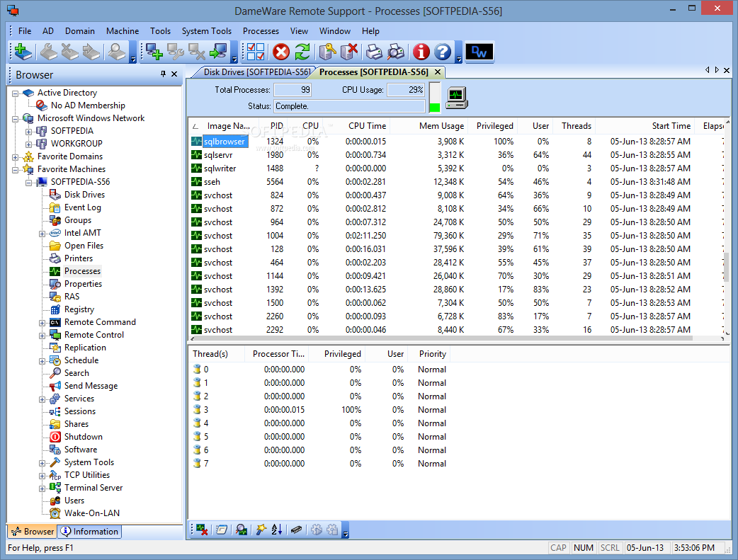The width and height of the screenshot is (738, 560).
Task: Open the File menu
Action: [25, 31]
